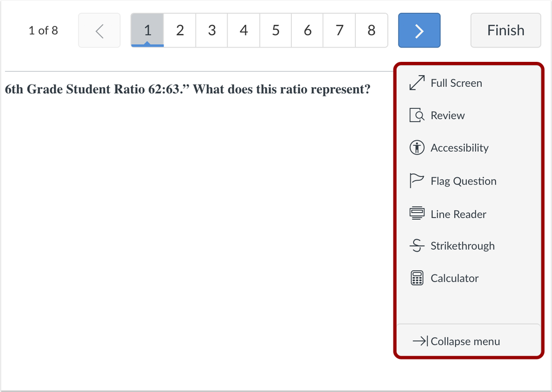552x392 pixels.
Task: Click the question 8 page indicator
Action: tap(371, 30)
